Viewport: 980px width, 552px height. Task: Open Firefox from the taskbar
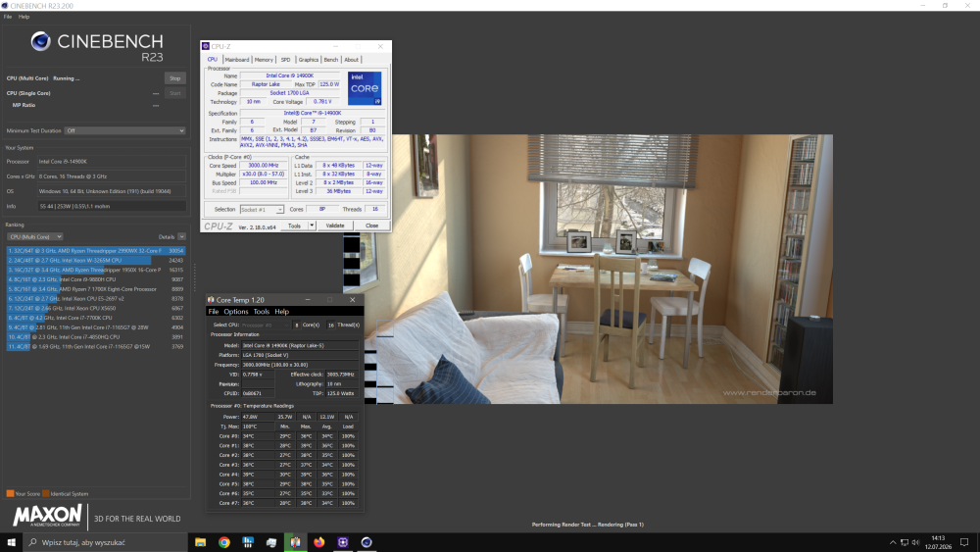[318, 542]
